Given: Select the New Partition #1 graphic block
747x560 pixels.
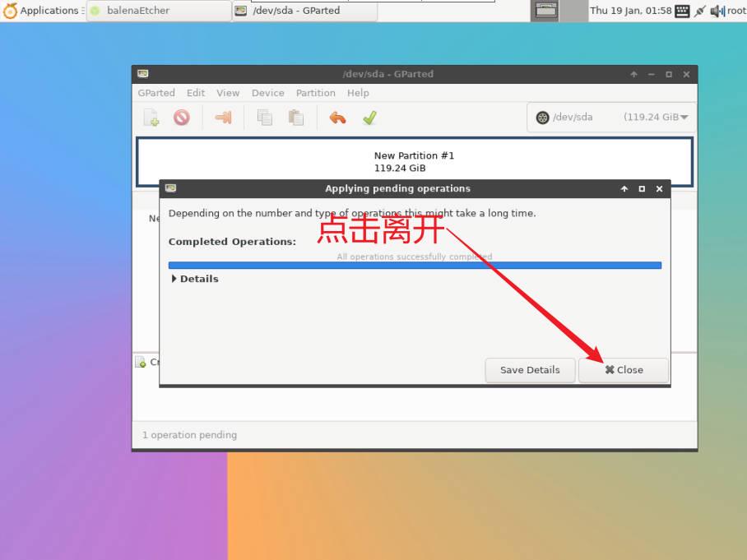Looking at the screenshot, I should coord(415,162).
